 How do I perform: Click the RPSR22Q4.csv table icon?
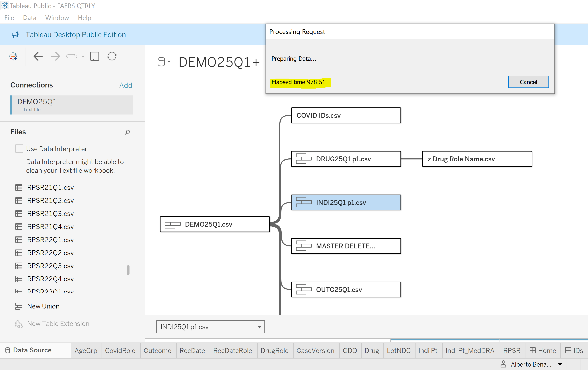tap(19, 279)
